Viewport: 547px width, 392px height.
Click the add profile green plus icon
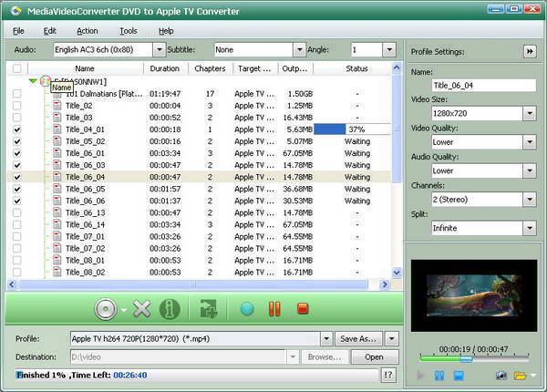(208, 309)
